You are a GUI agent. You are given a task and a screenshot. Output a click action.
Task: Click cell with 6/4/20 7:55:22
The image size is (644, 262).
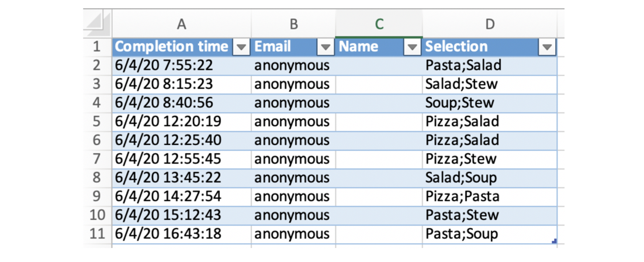pyautogui.click(x=182, y=65)
